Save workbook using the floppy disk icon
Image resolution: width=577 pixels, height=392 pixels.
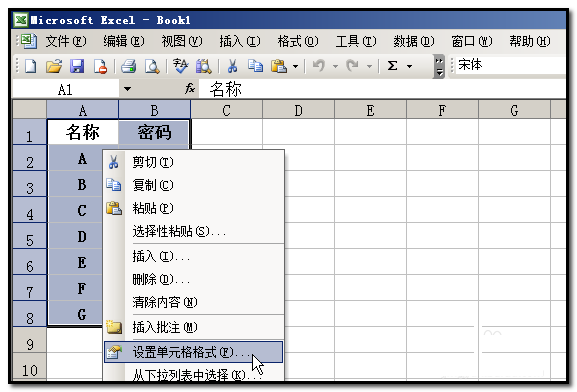tap(77, 66)
